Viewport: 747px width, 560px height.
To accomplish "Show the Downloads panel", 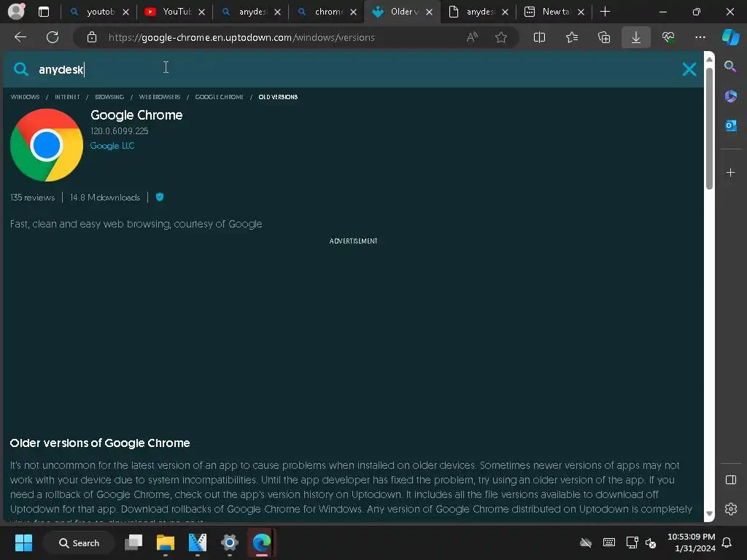I will click(x=636, y=37).
